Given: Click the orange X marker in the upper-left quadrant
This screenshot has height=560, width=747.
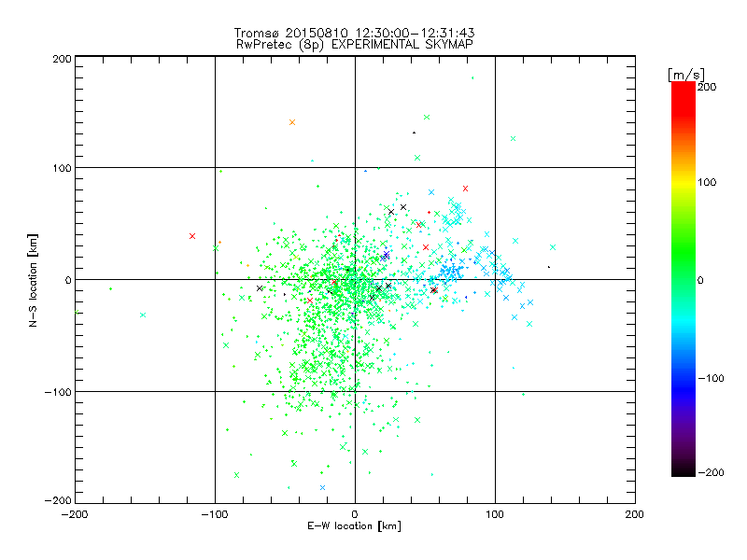Looking at the screenshot, I should [x=292, y=122].
